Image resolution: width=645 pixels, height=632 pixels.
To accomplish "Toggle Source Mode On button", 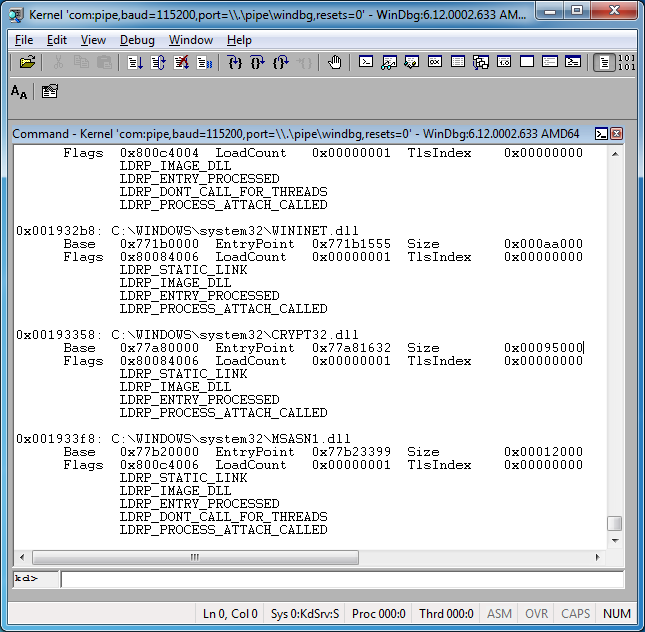I will pos(604,63).
